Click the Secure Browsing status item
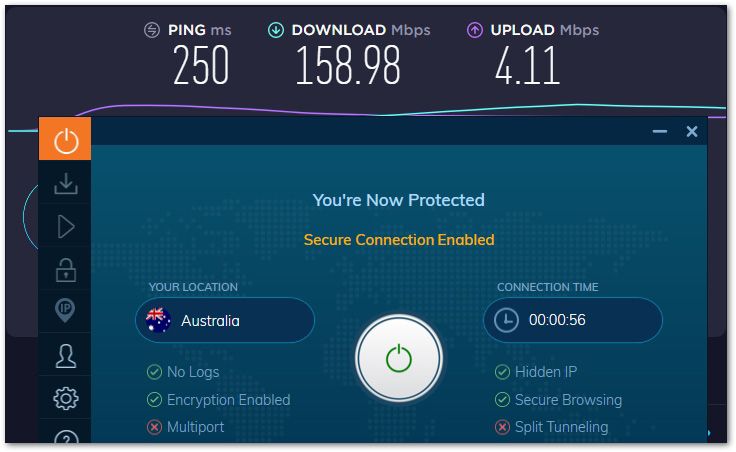The image size is (736, 452). pos(559,400)
